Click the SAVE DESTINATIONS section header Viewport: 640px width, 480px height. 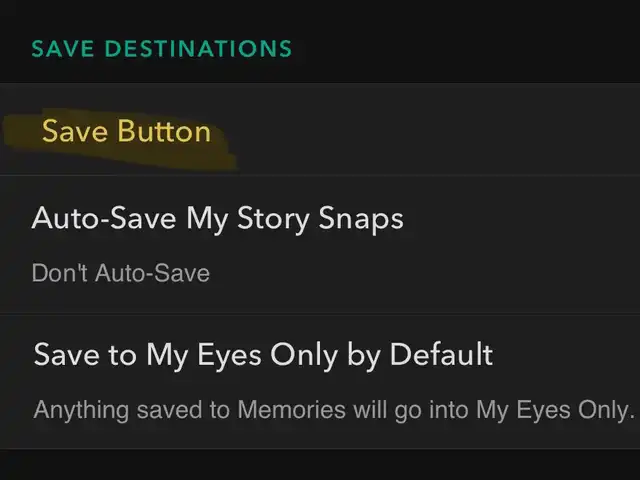(x=162, y=48)
